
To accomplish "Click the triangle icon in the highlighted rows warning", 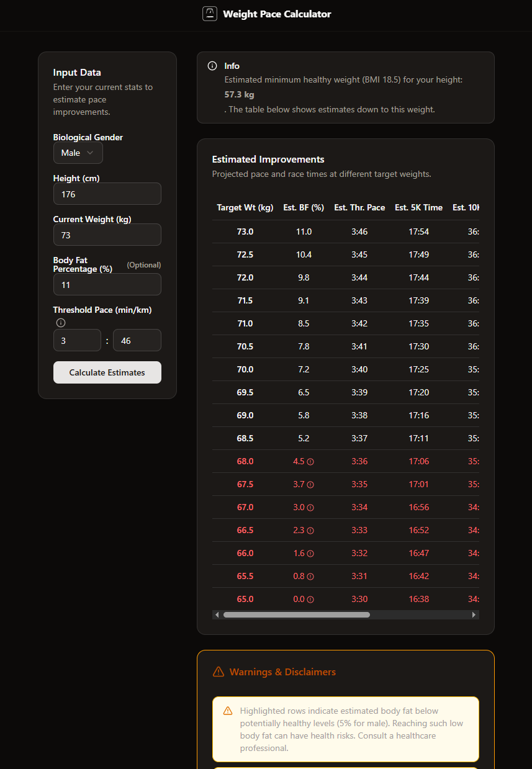I will (228, 711).
